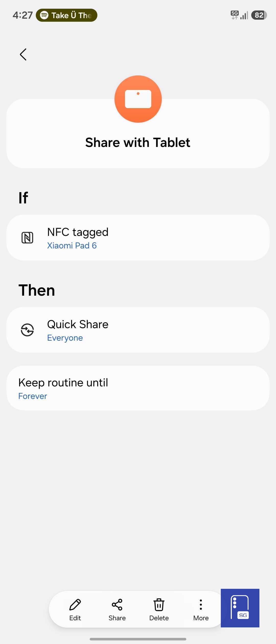Image resolution: width=276 pixels, height=644 pixels.
Task: Tap the bottom navigation gesture handle
Action: click(138, 639)
